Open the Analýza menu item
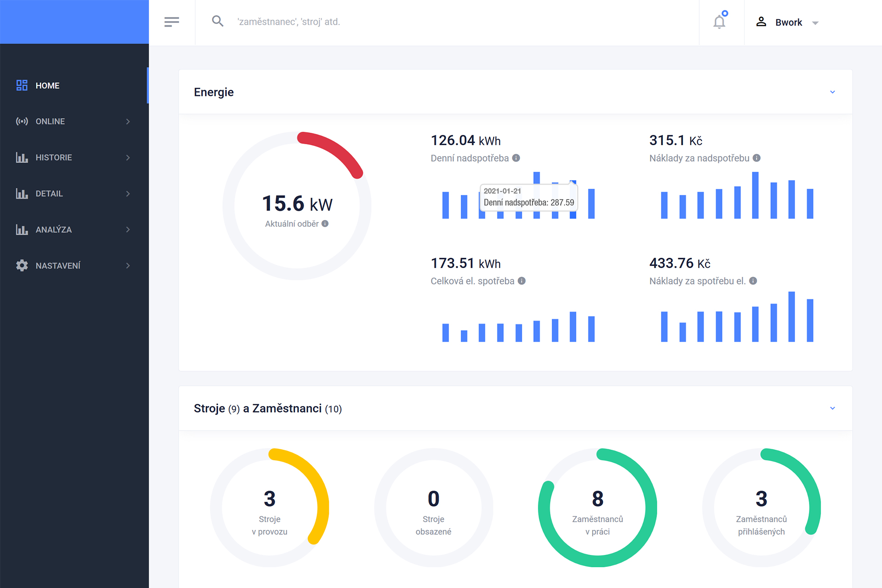Viewport: 882px width, 588px height. click(x=53, y=230)
